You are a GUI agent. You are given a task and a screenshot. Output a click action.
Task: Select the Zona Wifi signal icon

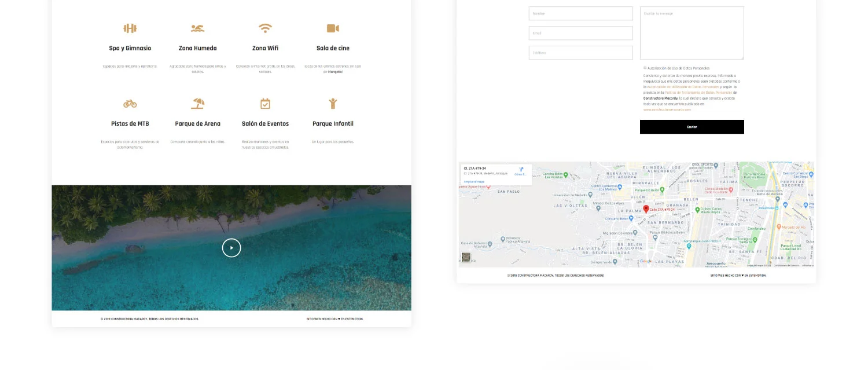[x=265, y=28]
